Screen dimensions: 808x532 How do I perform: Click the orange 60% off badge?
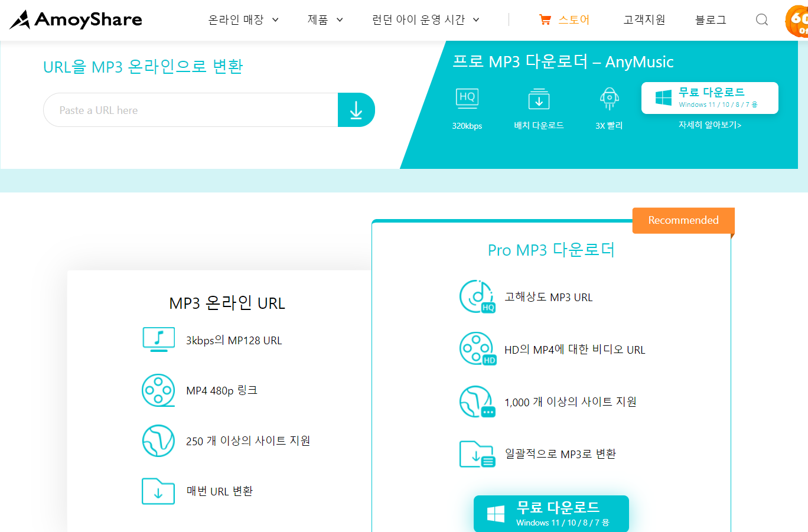point(799,19)
